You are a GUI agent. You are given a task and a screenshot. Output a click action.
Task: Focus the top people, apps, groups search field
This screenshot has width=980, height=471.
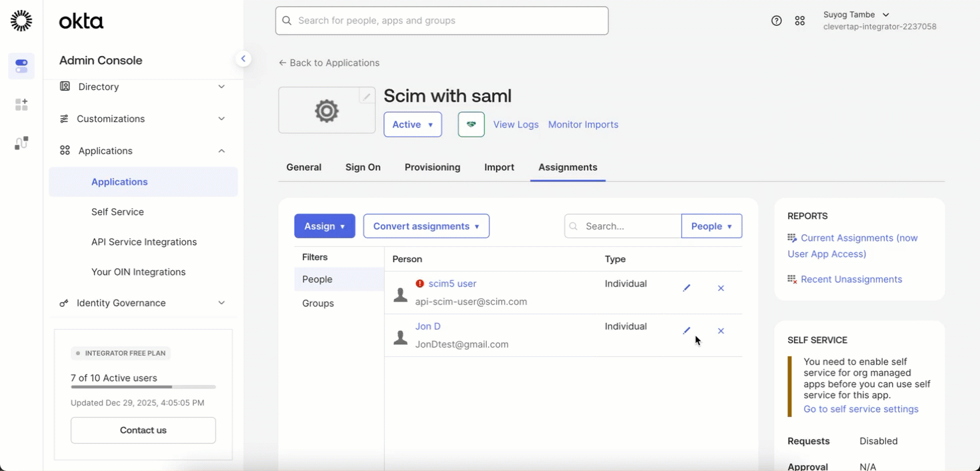point(442,21)
